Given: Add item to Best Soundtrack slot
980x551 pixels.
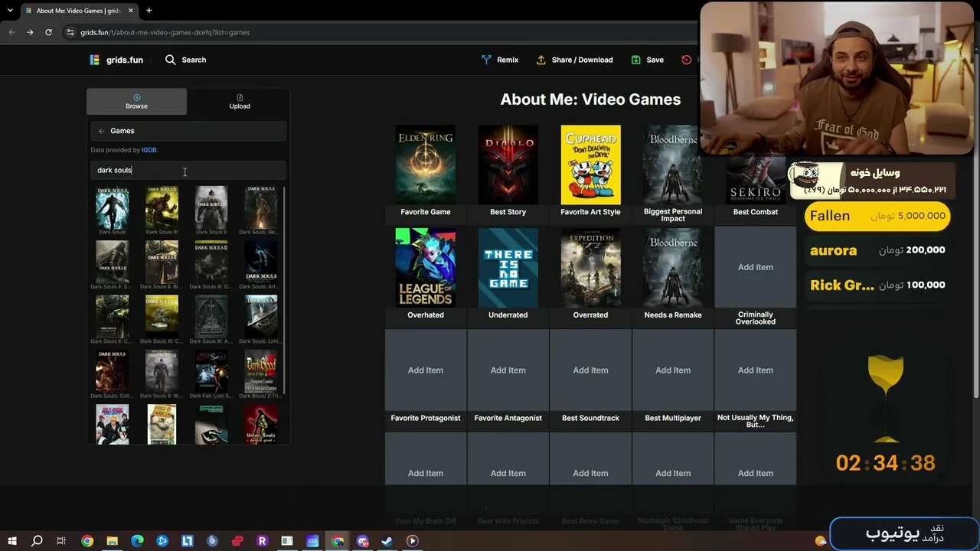Looking at the screenshot, I should 590,370.
